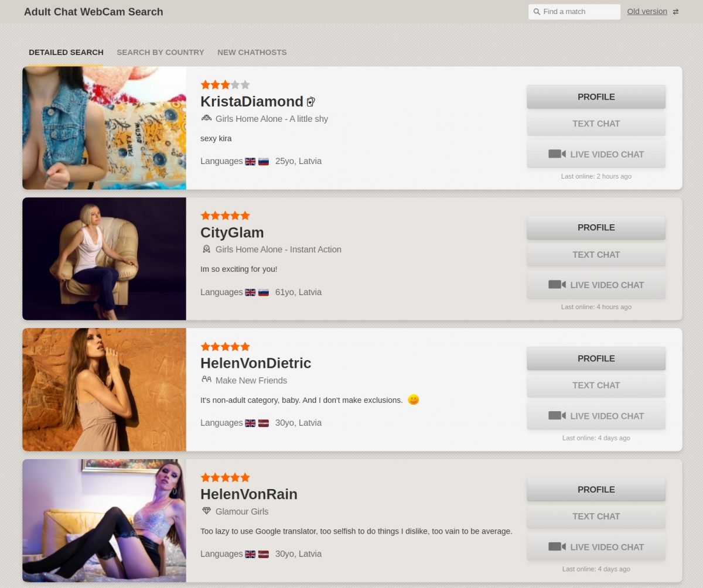Click the 'Make New Friends' category text
The width and height of the screenshot is (703, 588).
pos(251,381)
